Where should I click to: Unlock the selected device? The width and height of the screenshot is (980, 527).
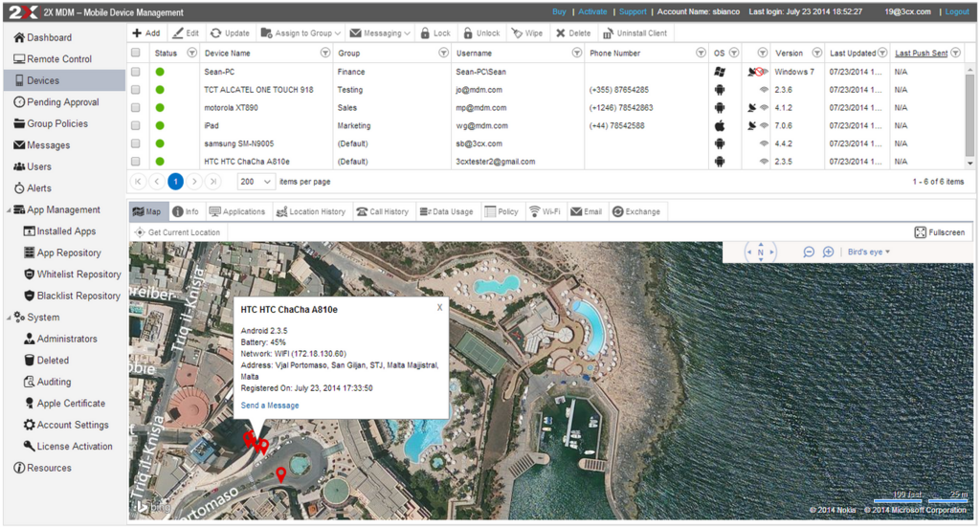pos(481,33)
